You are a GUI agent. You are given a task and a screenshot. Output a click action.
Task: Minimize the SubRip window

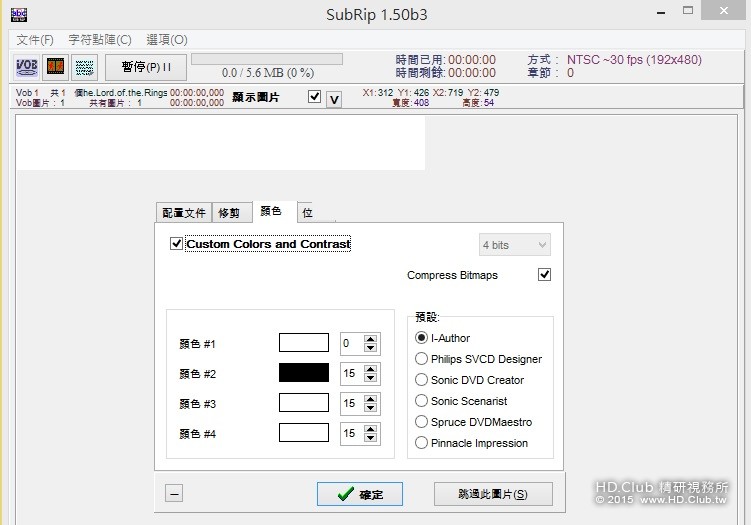click(661, 11)
